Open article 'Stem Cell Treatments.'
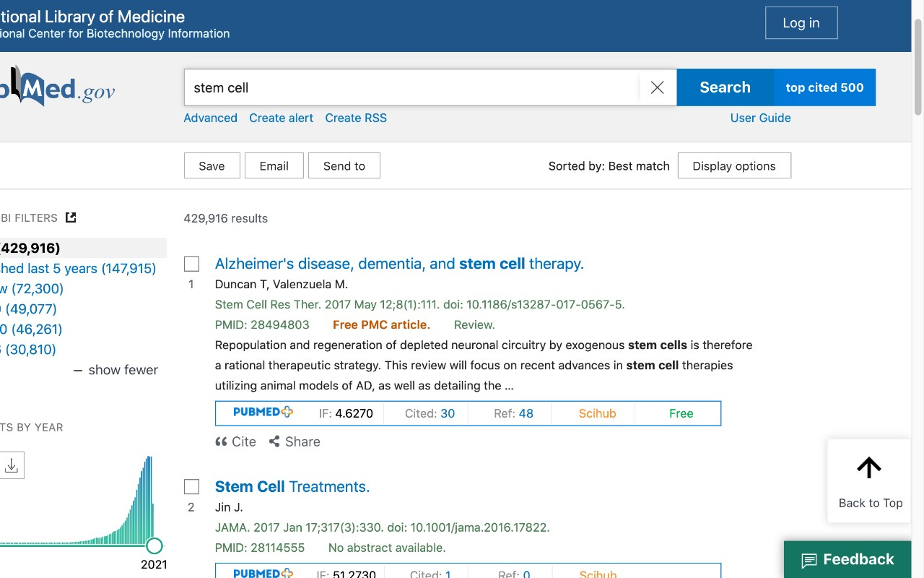Image resolution: width=924 pixels, height=578 pixels. (292, 486)
